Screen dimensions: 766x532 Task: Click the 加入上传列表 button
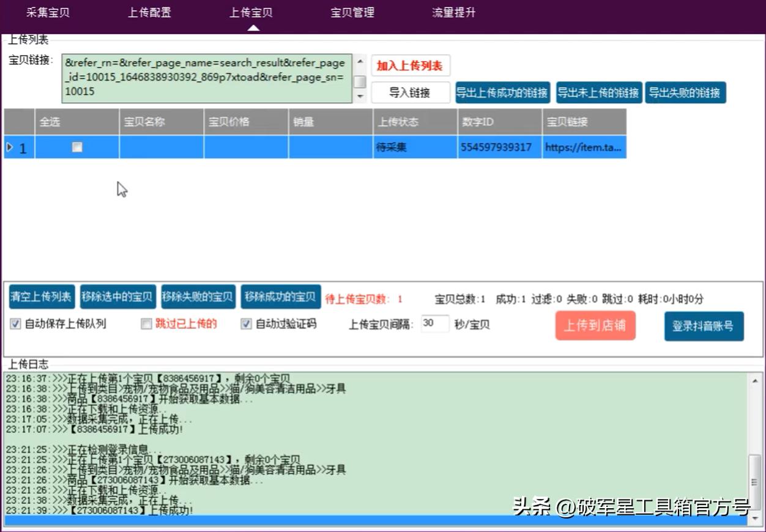tap(410, 66)
